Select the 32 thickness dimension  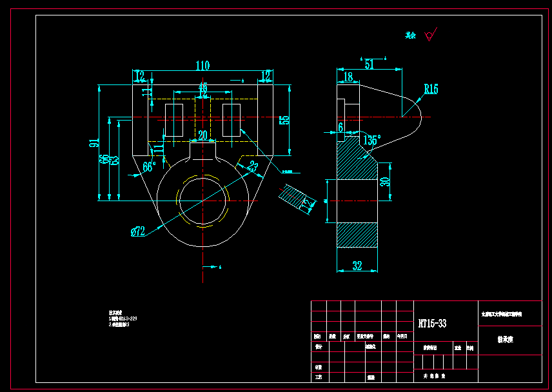[x=357, y=266]
